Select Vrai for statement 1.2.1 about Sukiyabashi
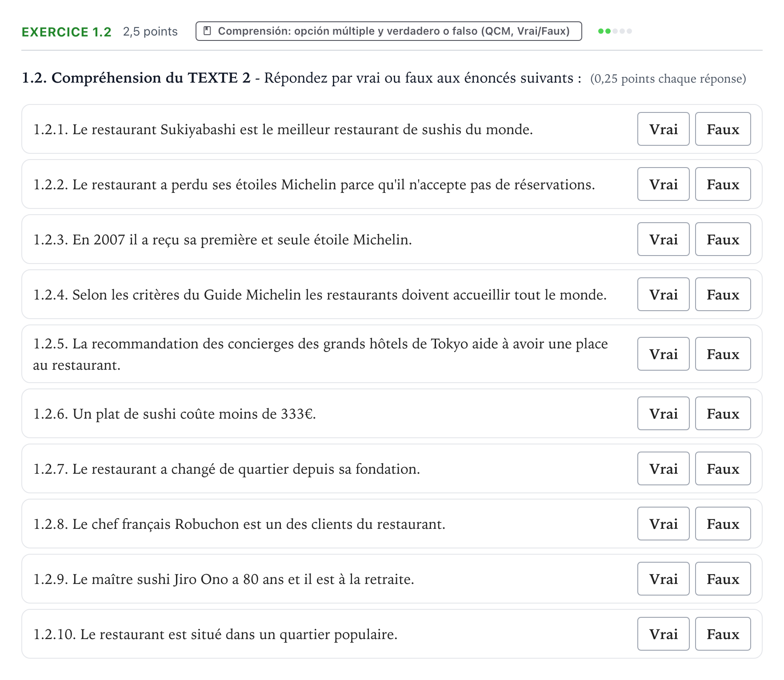Image resolution: width=784 pixels, height=680 pixels. point(663,129)
